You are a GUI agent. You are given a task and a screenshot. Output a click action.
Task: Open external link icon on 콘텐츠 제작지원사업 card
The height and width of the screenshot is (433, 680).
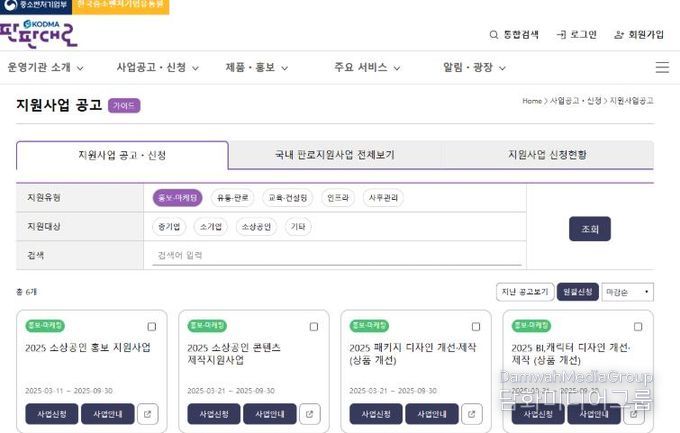pos(310,414)
